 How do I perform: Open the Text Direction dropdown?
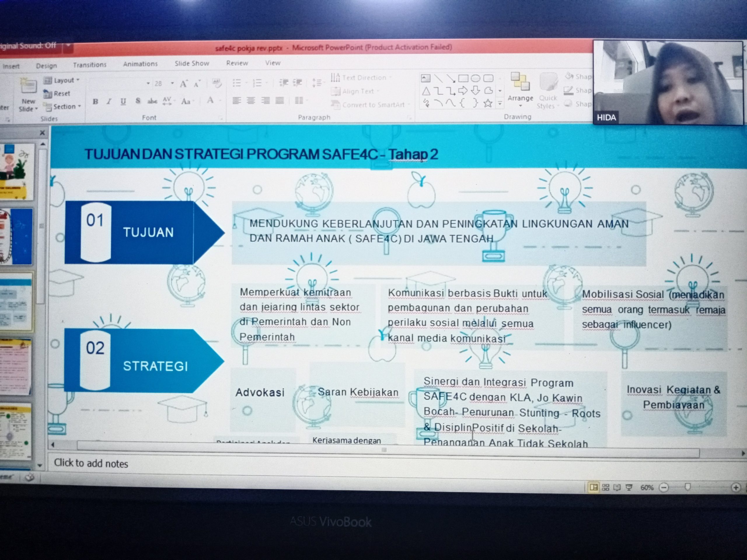pyautogui.click(x=361, y=78)
